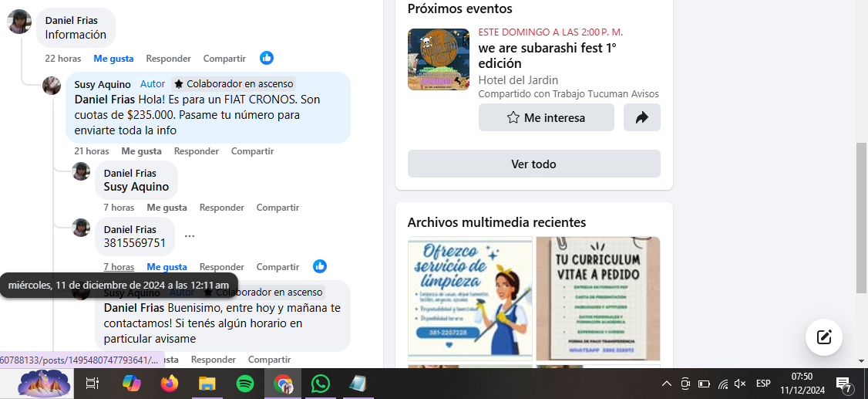Launch Spotify from the taskbar
868x399 pixels.
pos(245,384)
